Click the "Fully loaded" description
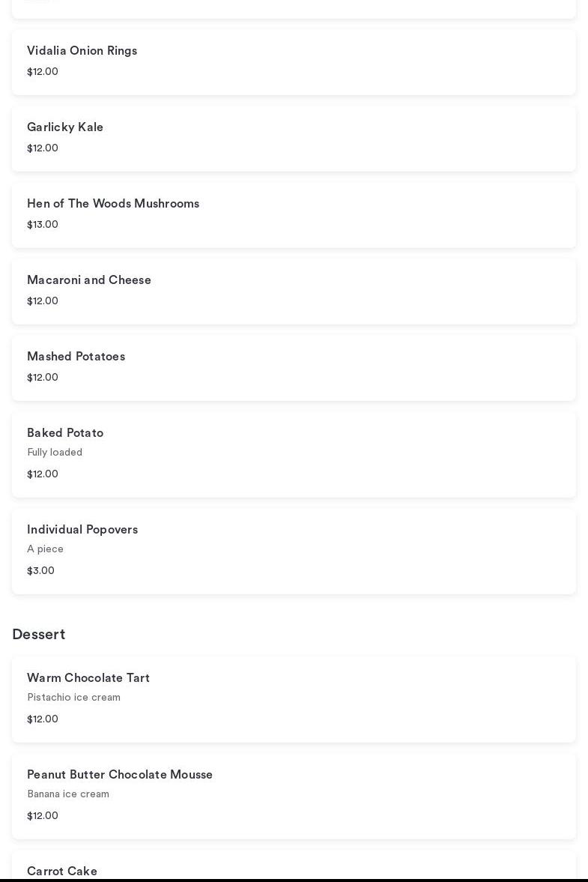 pyautogui.click(x=55, y=453)
